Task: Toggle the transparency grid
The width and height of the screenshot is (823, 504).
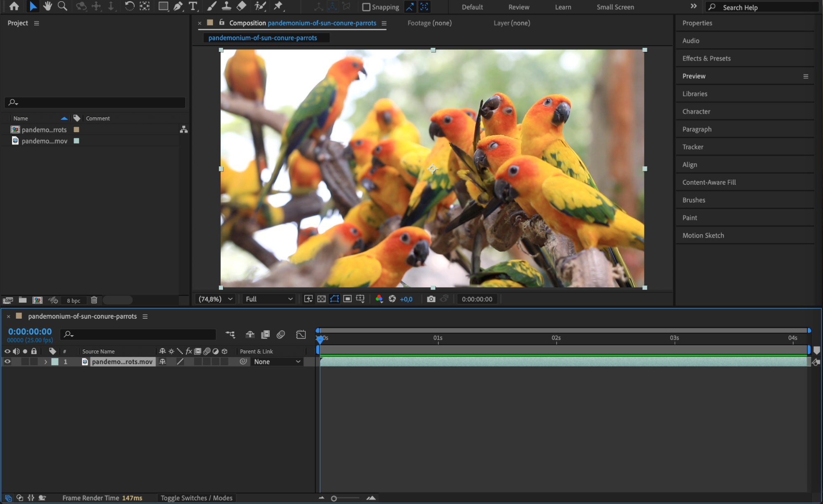Action: tap(321, 299)
